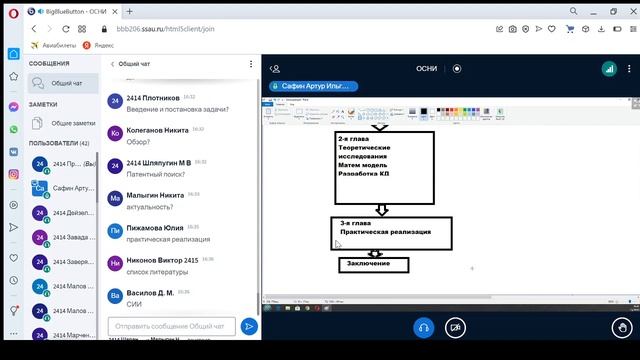Screen dimensions: 640x360
Task: Click Пижамова Юлия's message практическая реализация
Action: 168,239
